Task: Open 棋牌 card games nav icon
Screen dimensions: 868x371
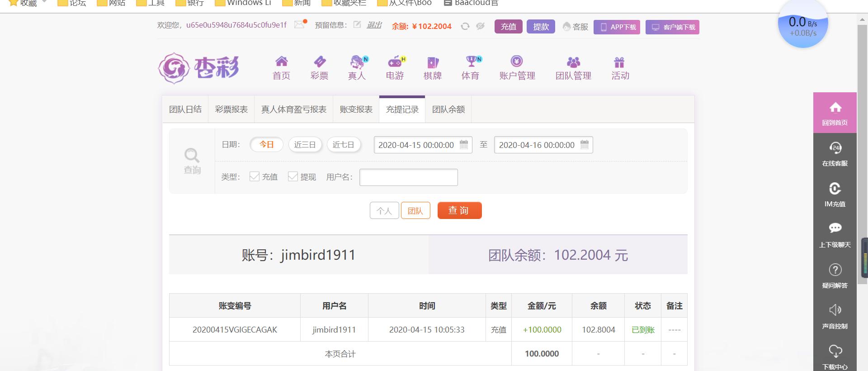Action: point(433,68)
